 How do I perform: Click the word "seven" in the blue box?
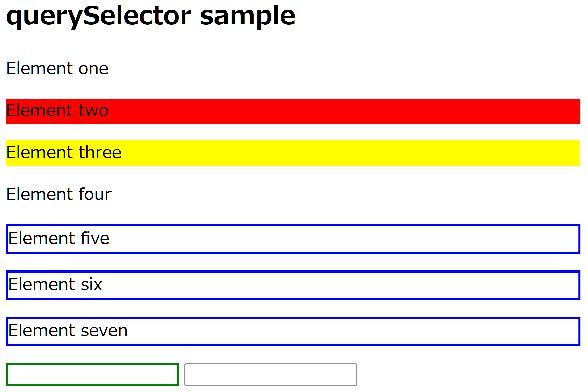(x=104, y=331)
